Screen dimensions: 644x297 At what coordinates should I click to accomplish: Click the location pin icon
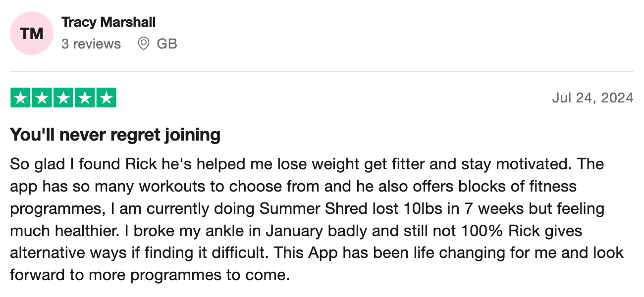click(144, 44)
